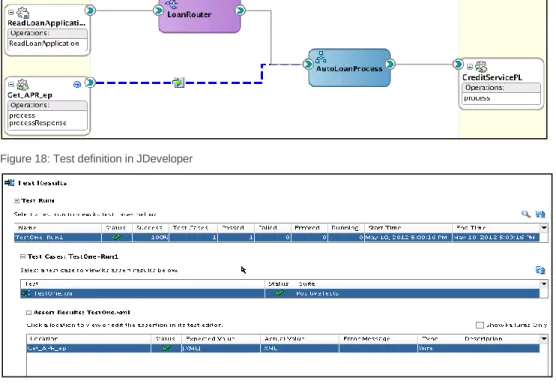This screenshot has height=390, width=556.
Task: Click the refresh icon in Test Cases section
Action: [540, 270]
